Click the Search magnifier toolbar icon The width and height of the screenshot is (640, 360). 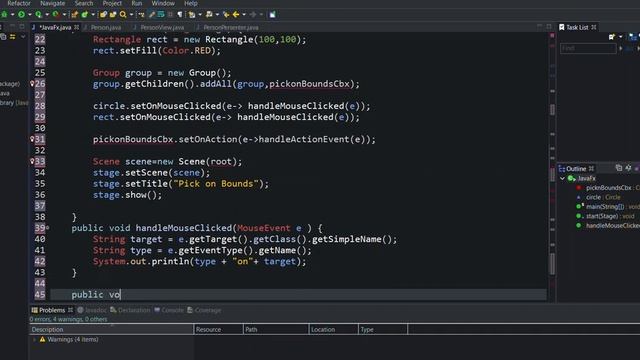click(x=123, y=15)
